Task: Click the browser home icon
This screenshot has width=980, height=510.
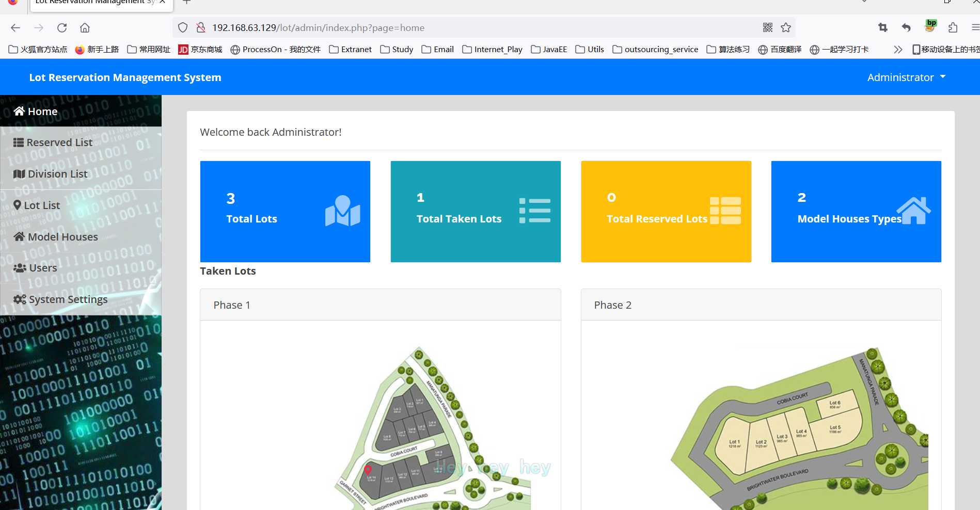Action: click(x=85, y=28)
